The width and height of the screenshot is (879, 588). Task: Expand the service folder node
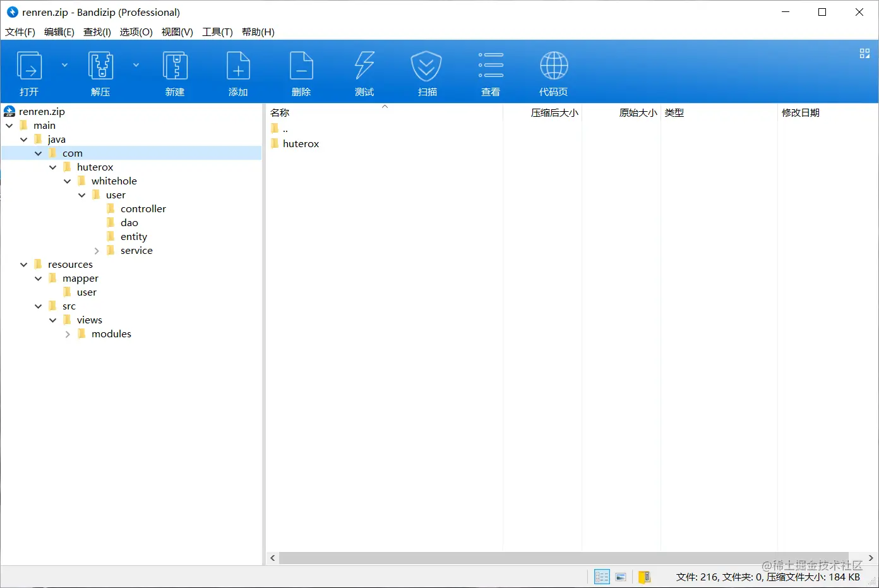97,251
